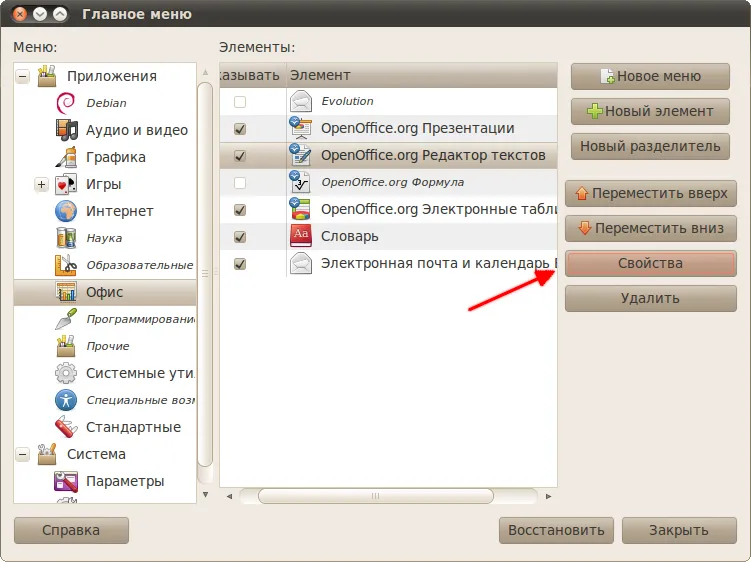Click the elements list scroll-left arrow
Screen dimensions: 751x562
229,496
